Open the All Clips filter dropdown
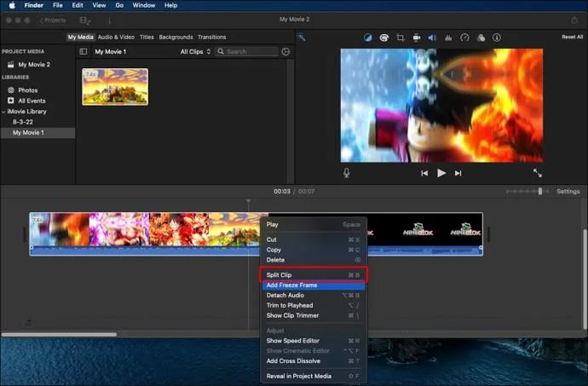The height and width of the screenshot is (386, 588). (x=195, y=51)
